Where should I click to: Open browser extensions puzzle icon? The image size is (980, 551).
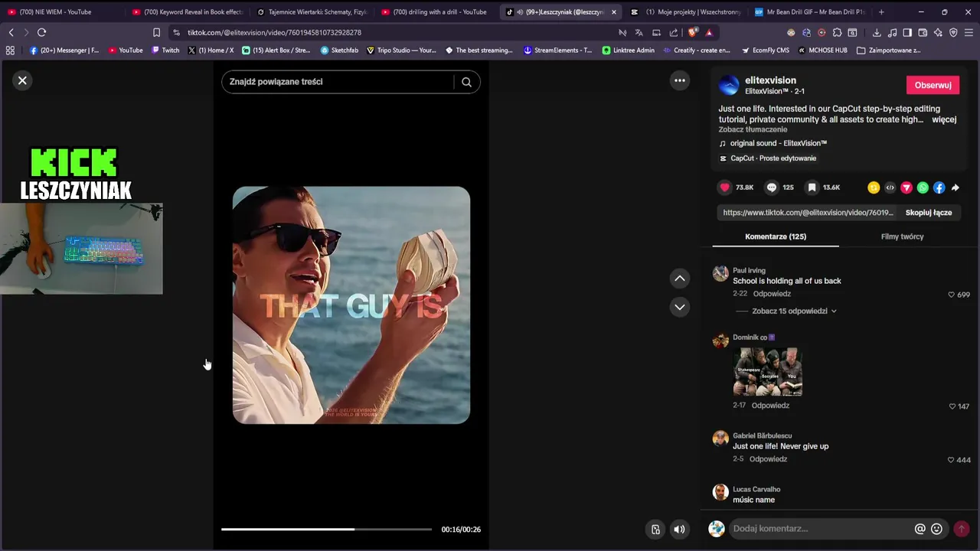pyautogui.click(x=837, y=32)
